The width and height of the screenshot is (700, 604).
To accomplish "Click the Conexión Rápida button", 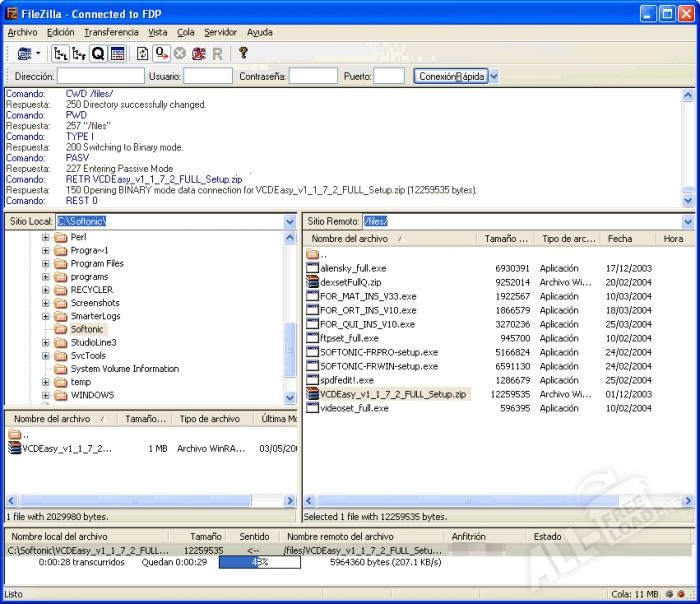I will point(450,76).
